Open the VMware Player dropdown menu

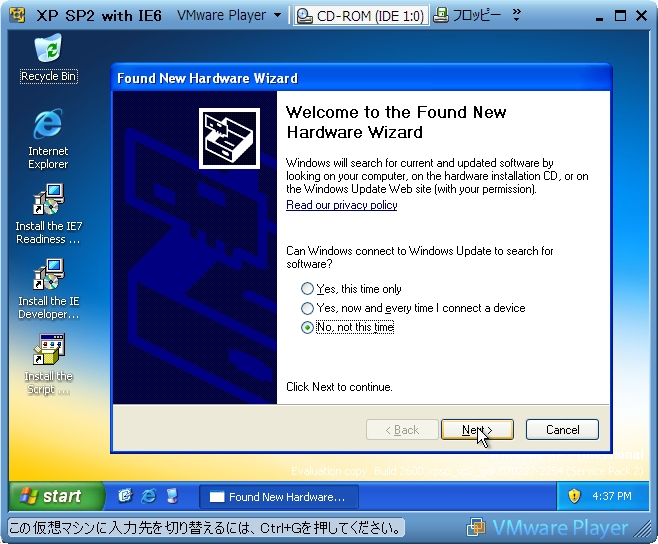(229, 16)
